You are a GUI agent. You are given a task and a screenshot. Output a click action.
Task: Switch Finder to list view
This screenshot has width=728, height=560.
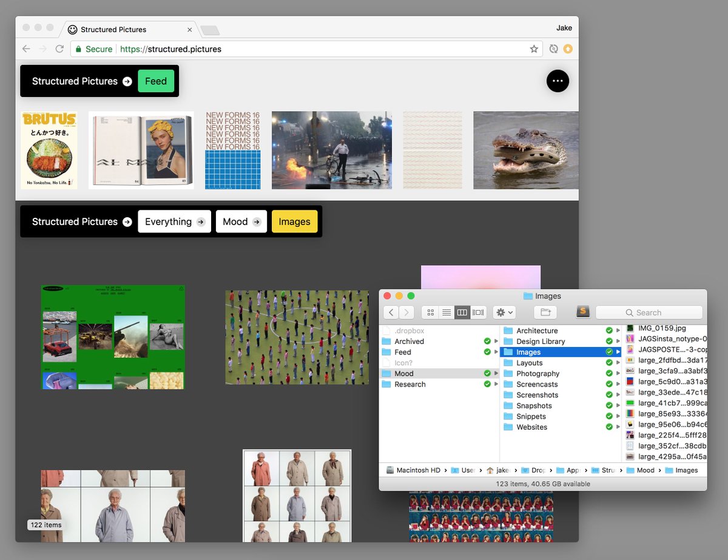447,312
